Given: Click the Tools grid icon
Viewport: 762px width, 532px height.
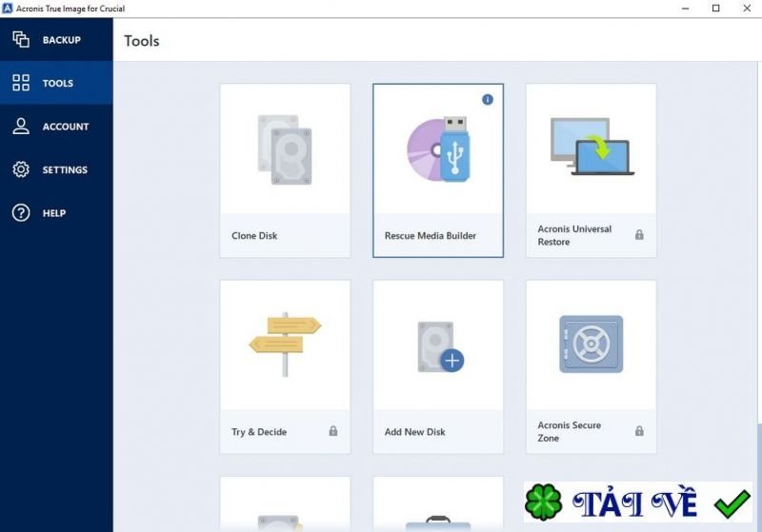Looking at the screenshot, I should pyautogui.click(x=21, y=83).
